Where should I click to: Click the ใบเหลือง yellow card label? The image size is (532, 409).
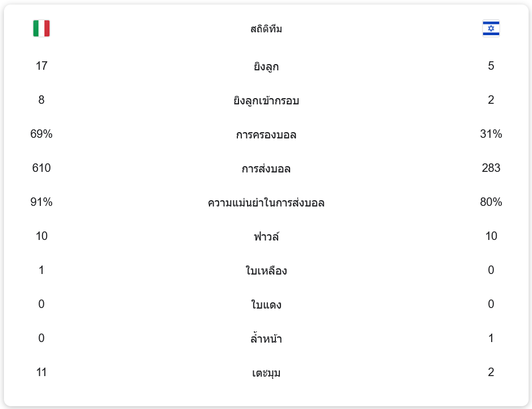(266, 271)
